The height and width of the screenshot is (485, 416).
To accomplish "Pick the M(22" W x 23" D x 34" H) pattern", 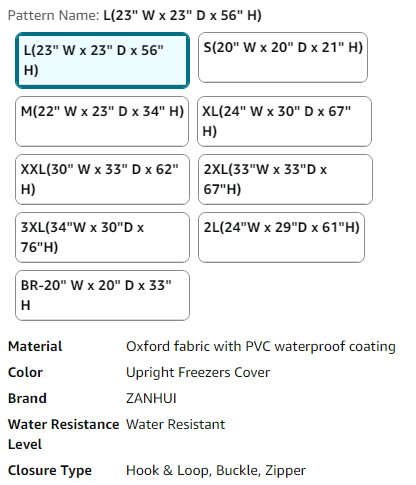I will pos(102,121).
